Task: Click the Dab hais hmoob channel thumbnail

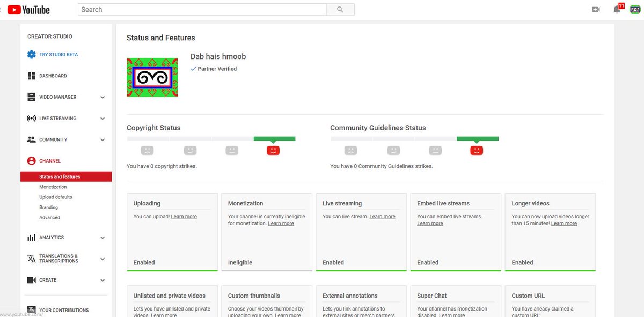Action: pyautogui.click(x=152, y=78)
